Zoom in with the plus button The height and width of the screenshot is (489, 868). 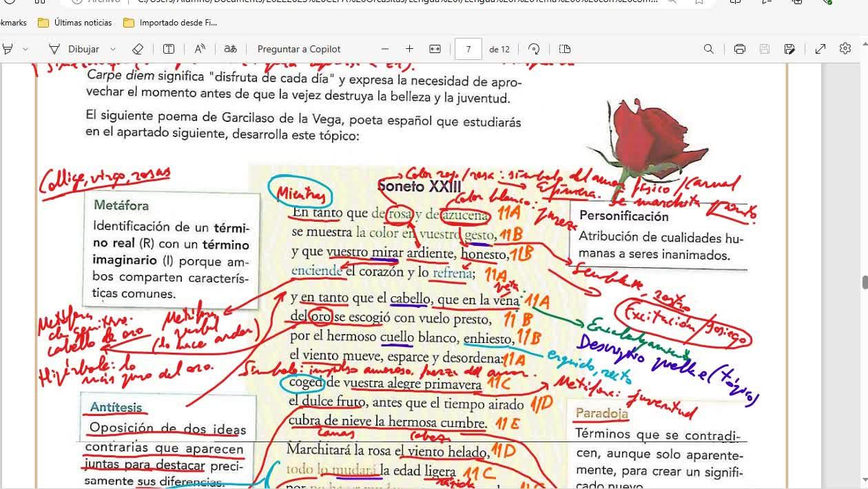pos(409,49)
